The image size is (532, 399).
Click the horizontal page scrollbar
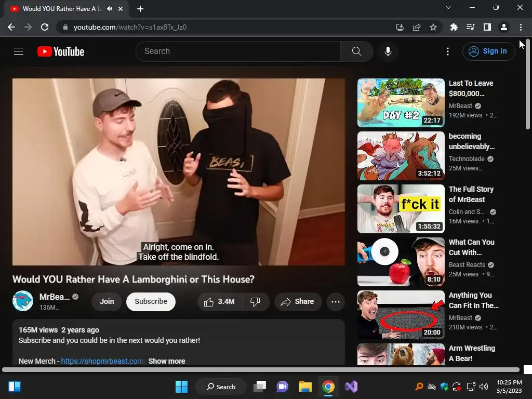(261, 369)
